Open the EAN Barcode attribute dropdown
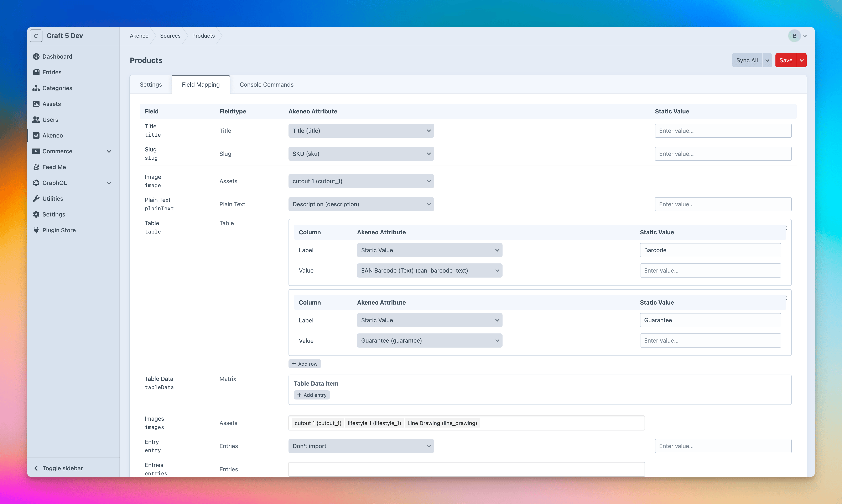The height and width of the screenshot is (504, 842). click(x=429, y=271)
